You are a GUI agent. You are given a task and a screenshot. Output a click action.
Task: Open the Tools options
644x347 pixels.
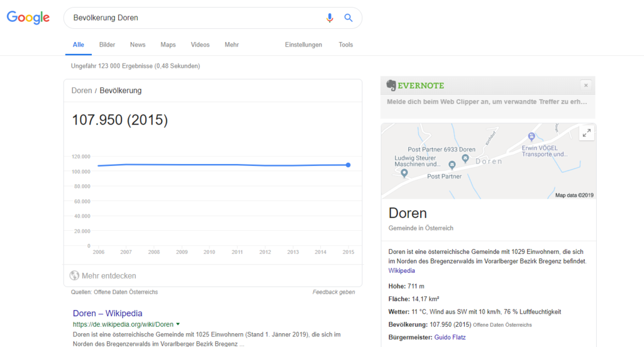click(346, 45)
